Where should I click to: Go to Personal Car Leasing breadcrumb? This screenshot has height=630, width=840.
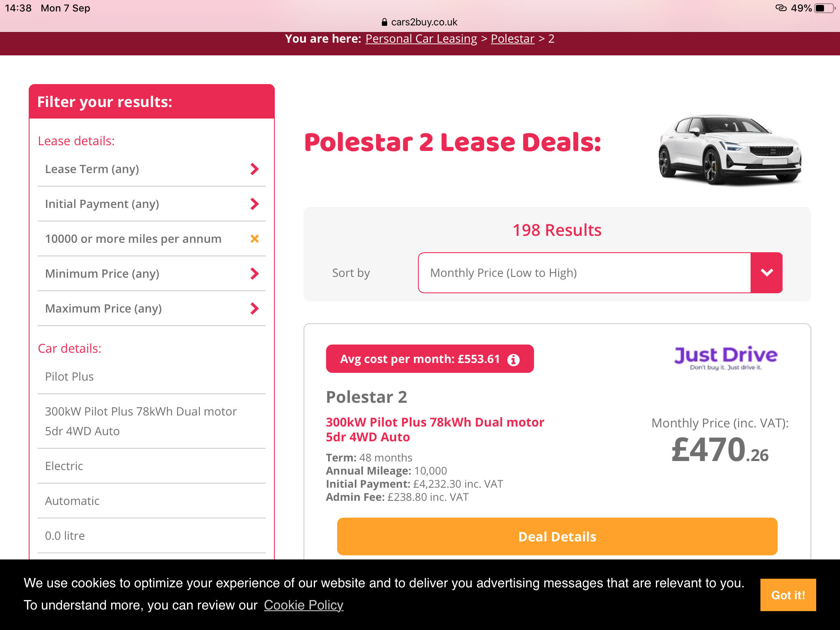point(421,39)
